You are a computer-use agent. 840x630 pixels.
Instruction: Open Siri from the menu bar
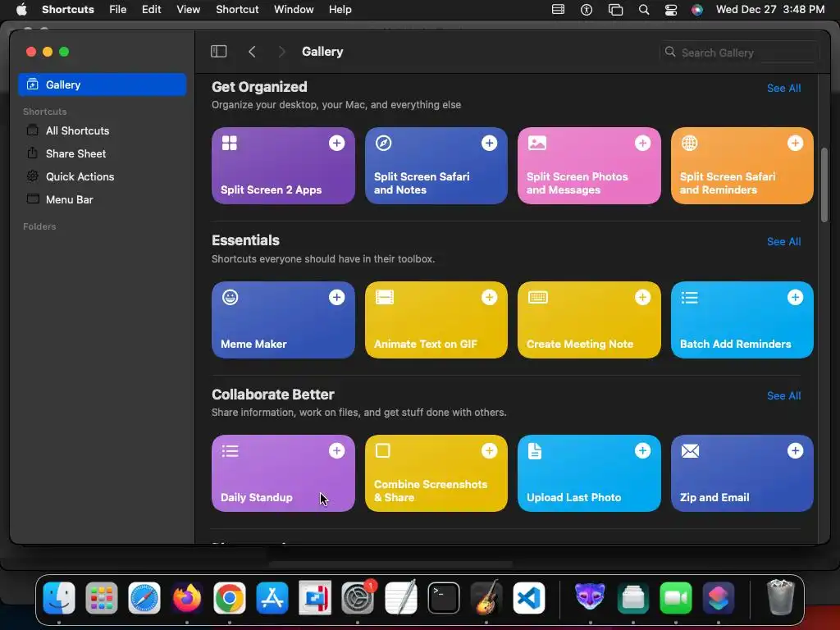click(x=697, y=9)
